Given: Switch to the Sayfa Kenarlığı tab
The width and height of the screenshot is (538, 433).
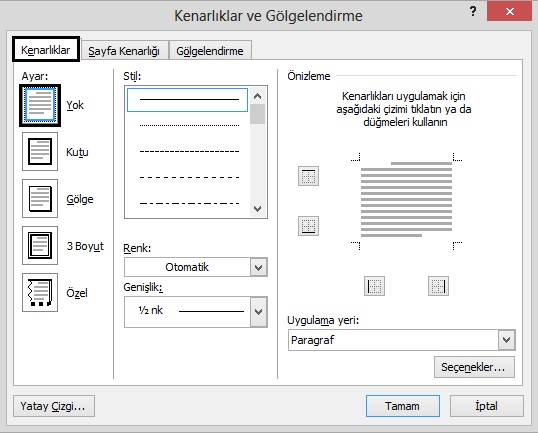Looking at the screenshot, I should (124, 51).
